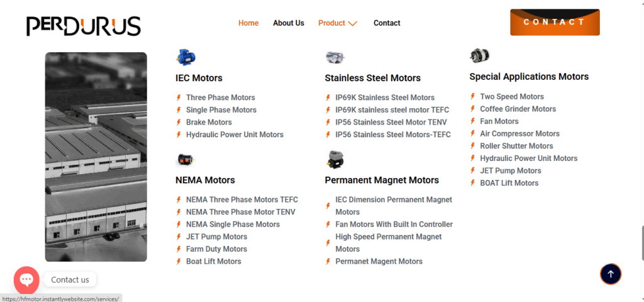
Task: Click the Perdurus logo
Action: tap(84, 25)
